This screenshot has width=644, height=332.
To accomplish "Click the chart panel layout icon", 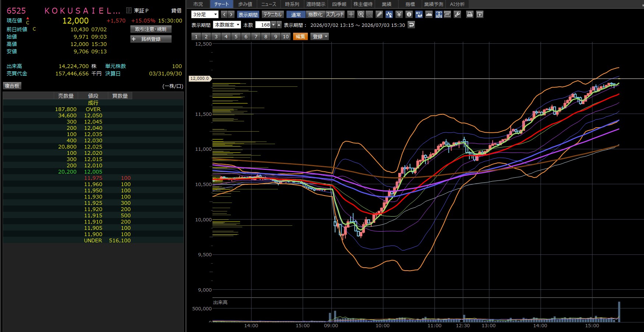I will (x=448, y=14).
